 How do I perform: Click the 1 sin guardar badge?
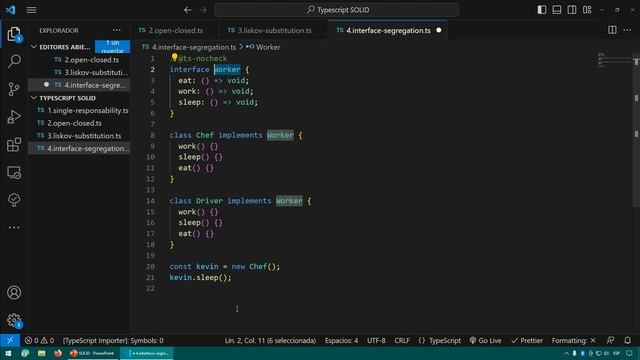112,47
